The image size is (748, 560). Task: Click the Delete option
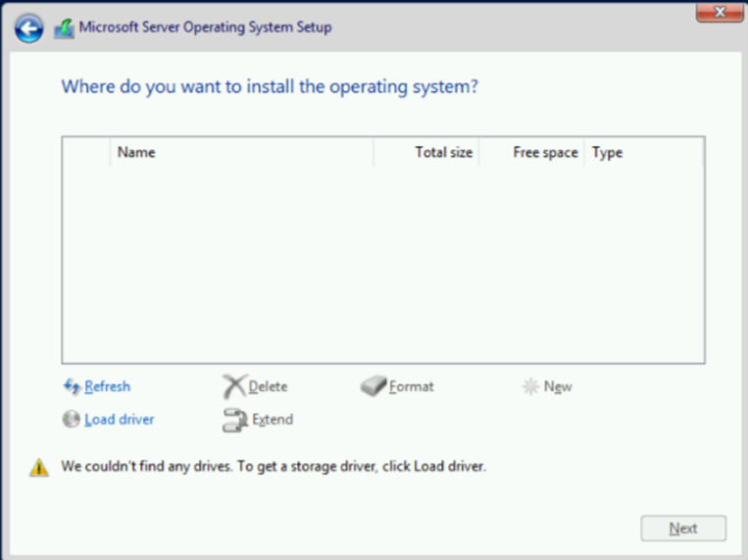268,386
